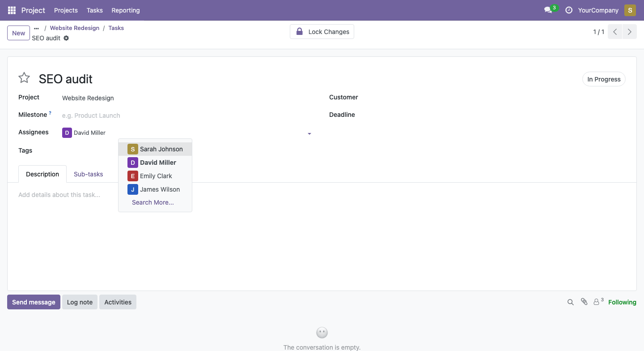
Task: Open Website Redesign breadcrumb link
Action: [75, 28]
